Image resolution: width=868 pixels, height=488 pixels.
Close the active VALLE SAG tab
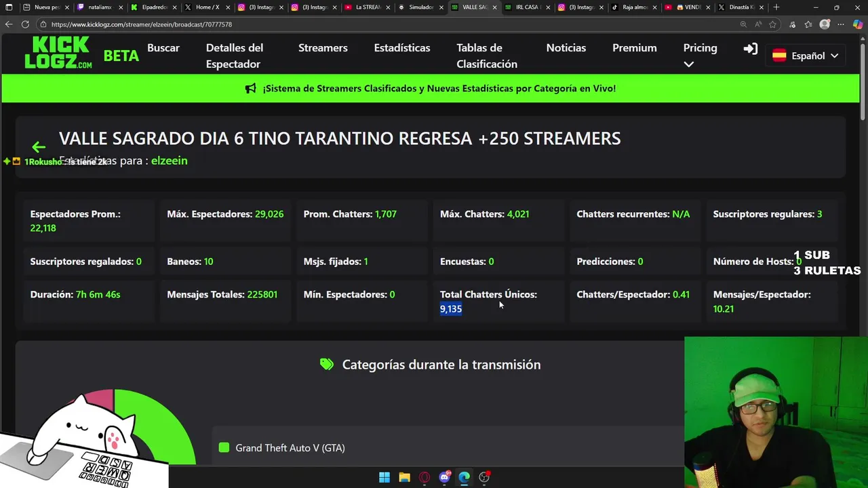pos(495,7)
